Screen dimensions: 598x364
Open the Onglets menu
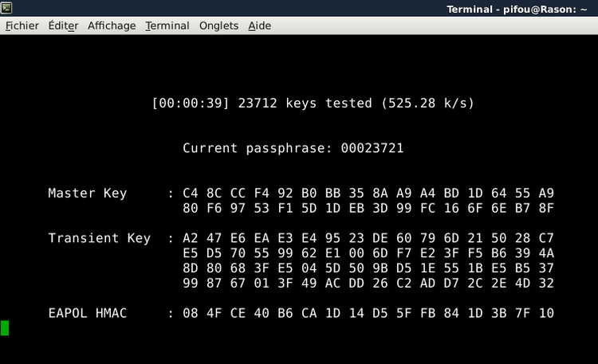pyautogui.click(x=218, y=25)
